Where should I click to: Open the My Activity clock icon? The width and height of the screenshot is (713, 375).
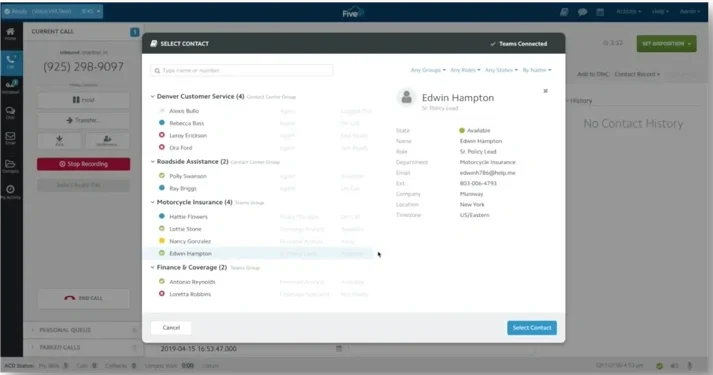10,191
